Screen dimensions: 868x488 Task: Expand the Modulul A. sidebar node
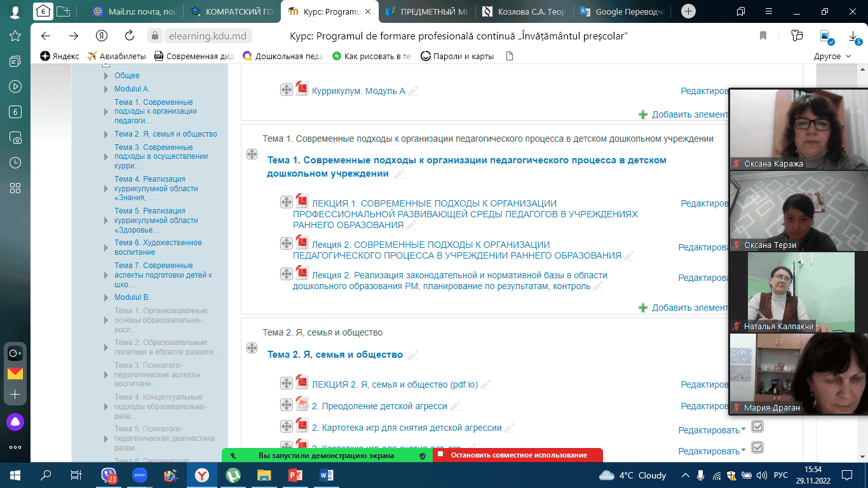tap(107, 89)
